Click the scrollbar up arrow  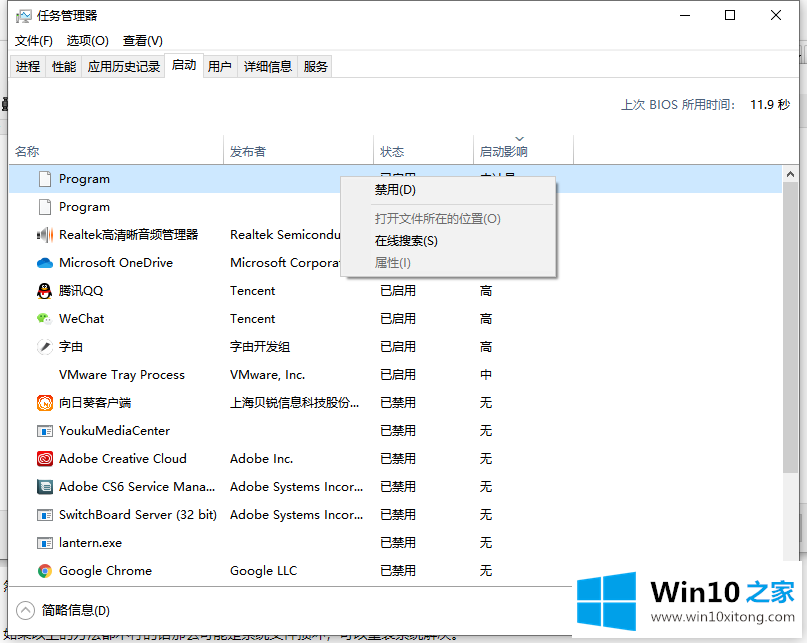coord(791,175)
